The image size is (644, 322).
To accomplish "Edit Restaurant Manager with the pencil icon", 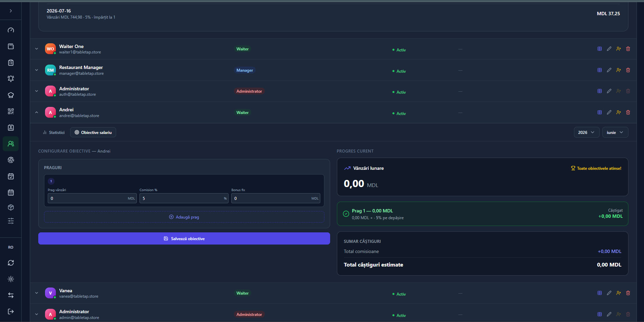I will (x=609, y=70).
